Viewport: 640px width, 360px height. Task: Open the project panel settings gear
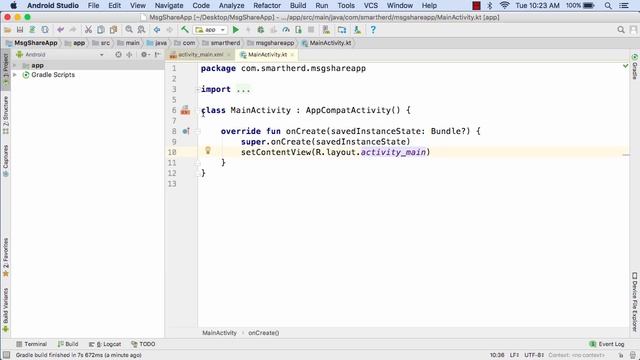[145, 54]
